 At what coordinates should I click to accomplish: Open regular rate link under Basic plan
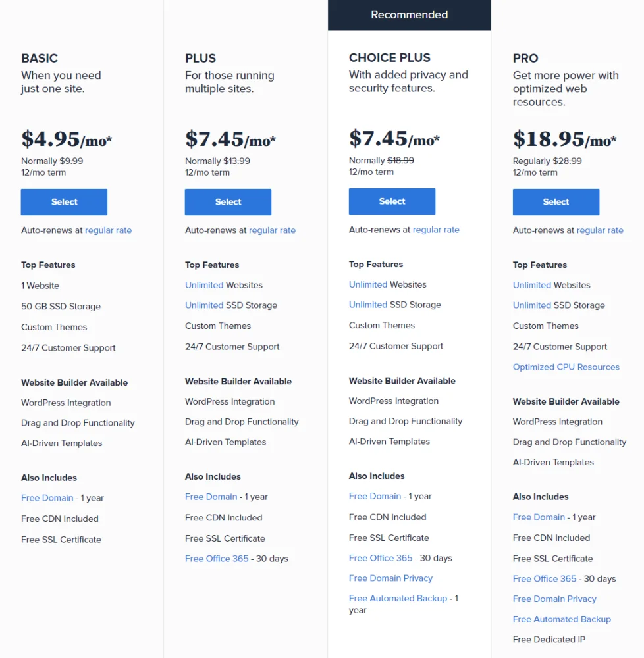(x=108, y=230)
